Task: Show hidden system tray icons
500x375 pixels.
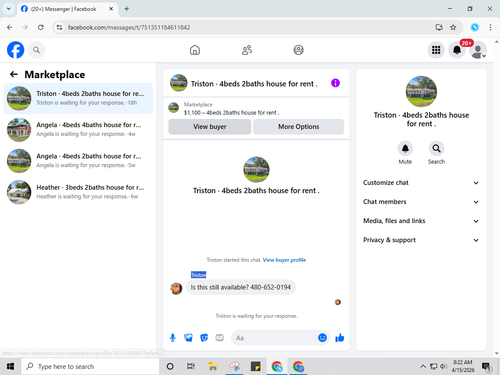Action: (423, 367)
